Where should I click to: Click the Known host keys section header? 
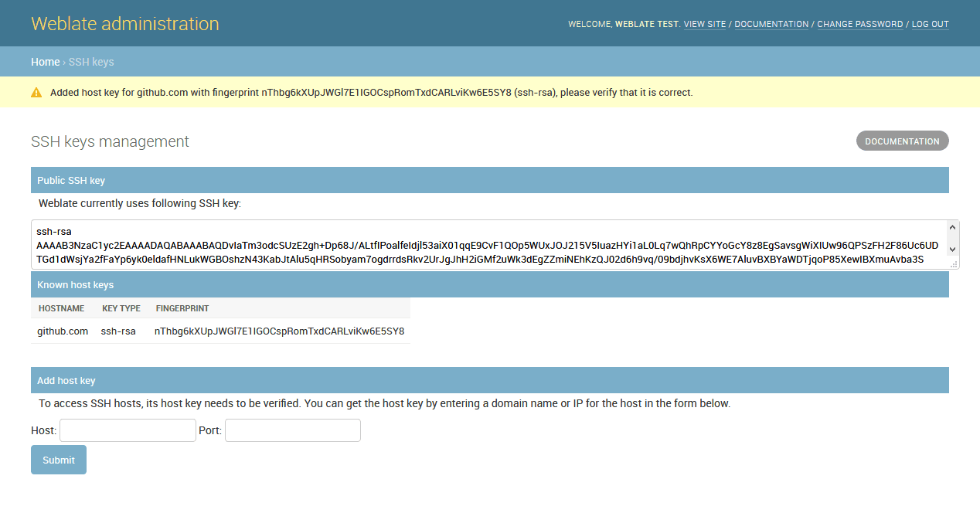[x=490, y=284]
